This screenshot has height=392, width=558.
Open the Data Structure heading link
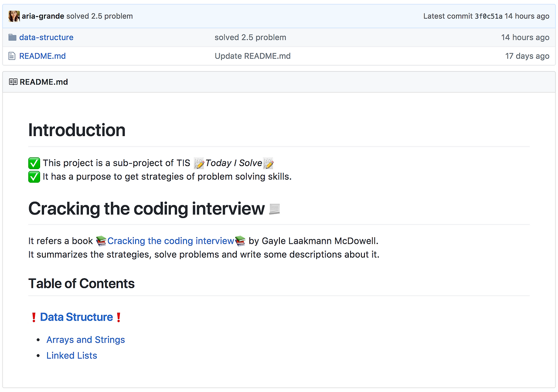pos(76,317)
